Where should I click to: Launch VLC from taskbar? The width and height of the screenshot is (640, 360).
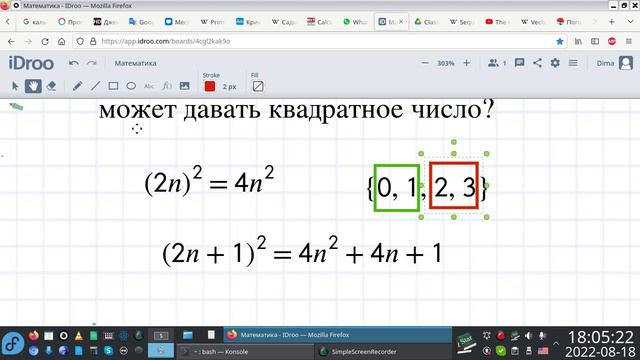coord(78,336)
